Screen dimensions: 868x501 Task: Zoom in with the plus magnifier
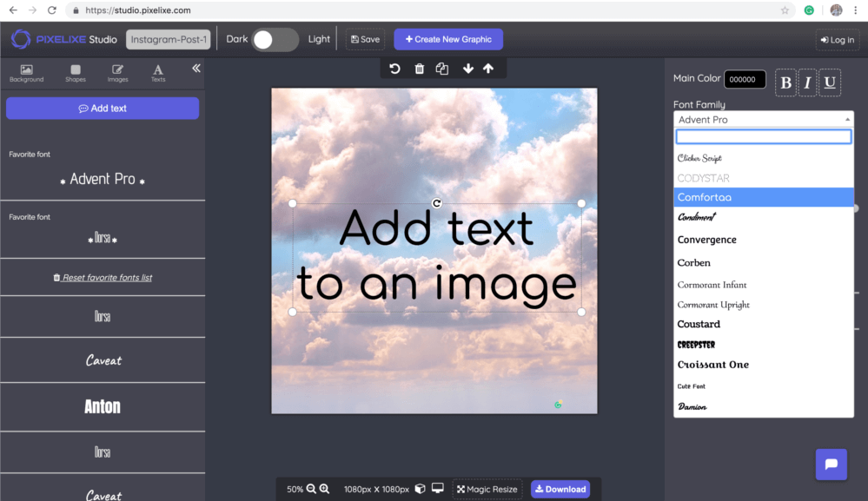tap(324, 489)
